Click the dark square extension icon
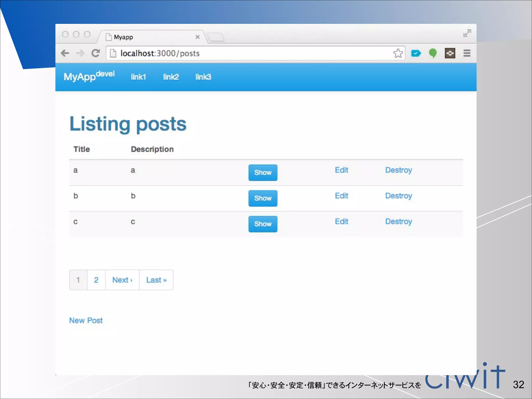 (450, 53)
